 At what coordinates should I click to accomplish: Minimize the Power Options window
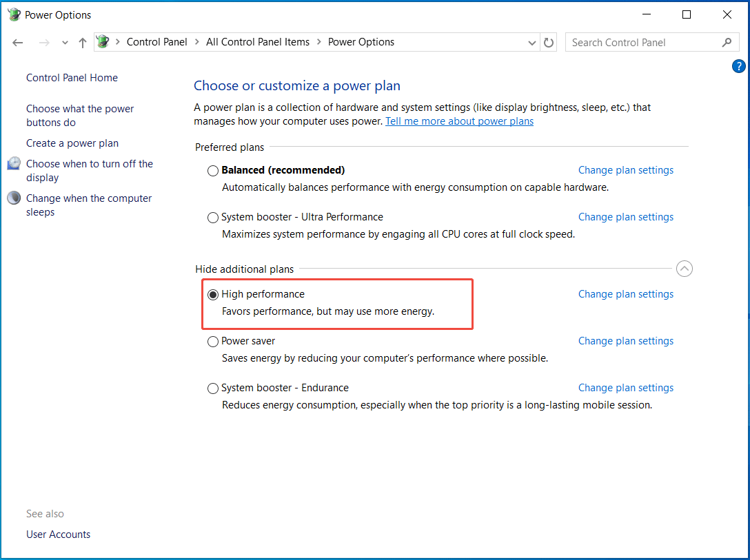[x=647, y=14]
